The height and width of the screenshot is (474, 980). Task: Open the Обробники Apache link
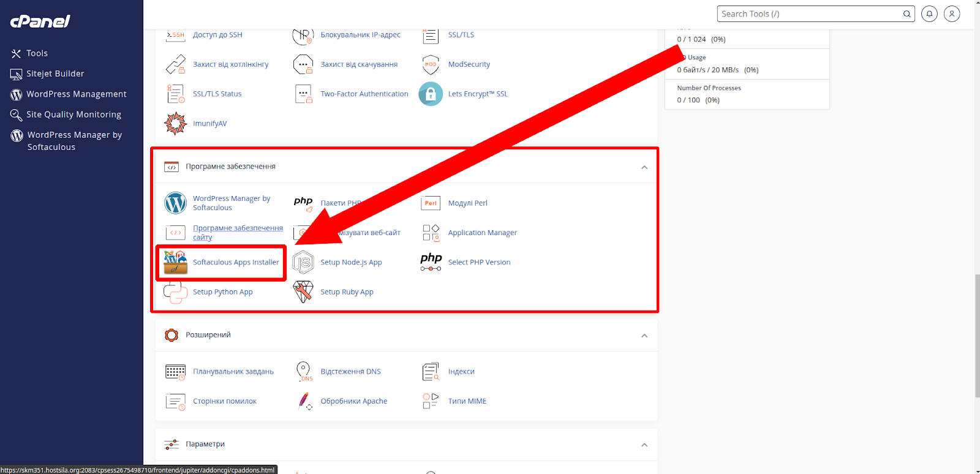[x=353, y=401]
